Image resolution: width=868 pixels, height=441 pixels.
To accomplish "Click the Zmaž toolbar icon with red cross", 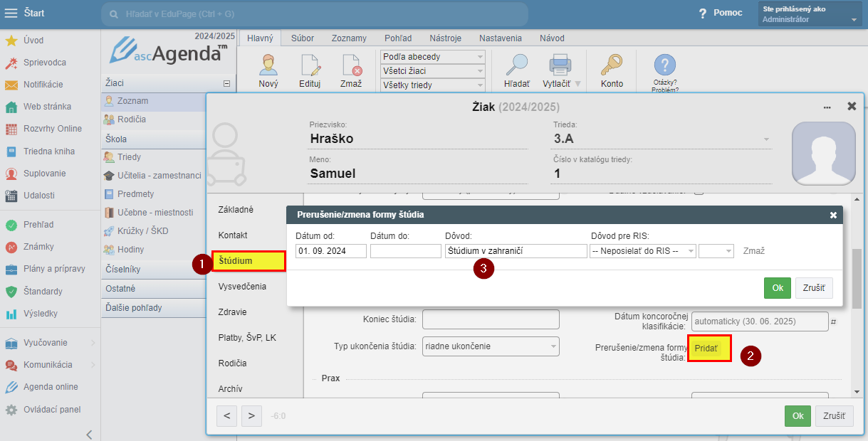I will click(352, 65).
